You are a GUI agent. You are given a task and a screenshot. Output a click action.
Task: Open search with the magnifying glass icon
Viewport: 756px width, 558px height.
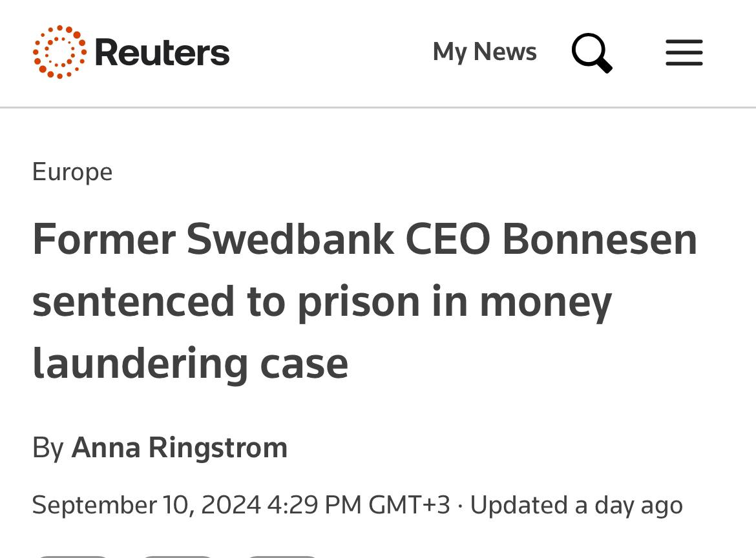pos(591,53)
